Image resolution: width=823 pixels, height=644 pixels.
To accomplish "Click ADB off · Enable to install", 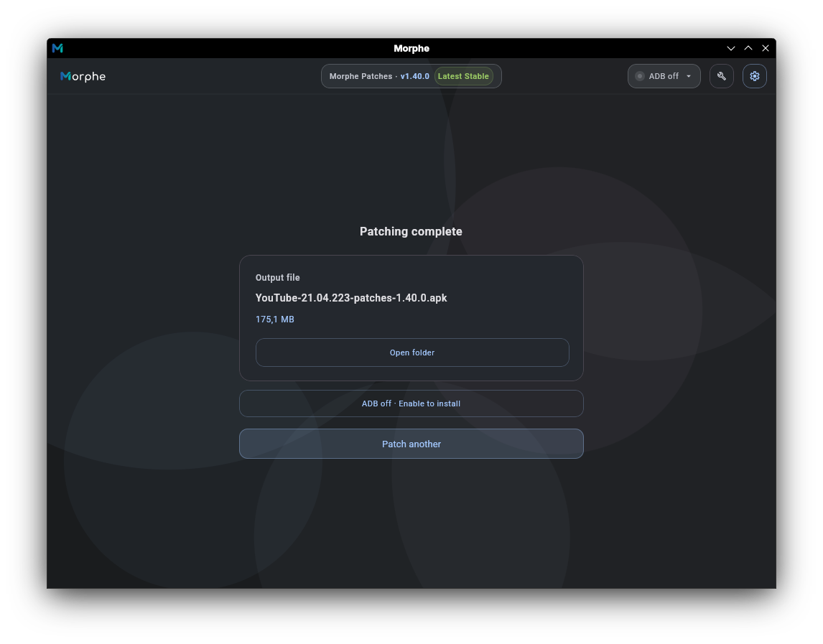I will [411, 403].
